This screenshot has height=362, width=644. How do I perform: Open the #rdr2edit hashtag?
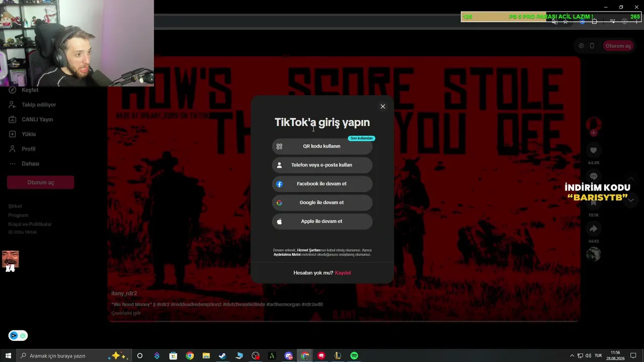coord(312,305)
